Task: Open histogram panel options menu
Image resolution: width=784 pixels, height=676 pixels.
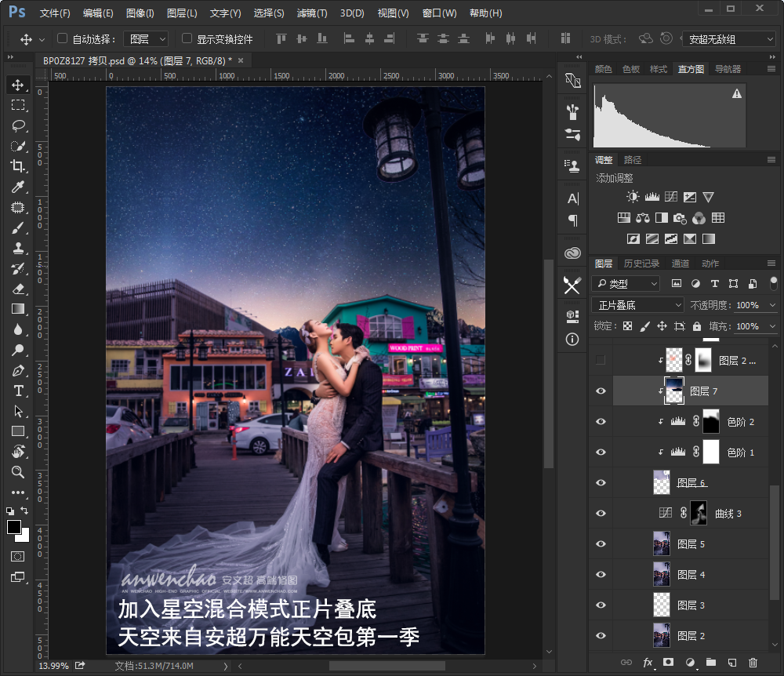Action: coord(771,68)
